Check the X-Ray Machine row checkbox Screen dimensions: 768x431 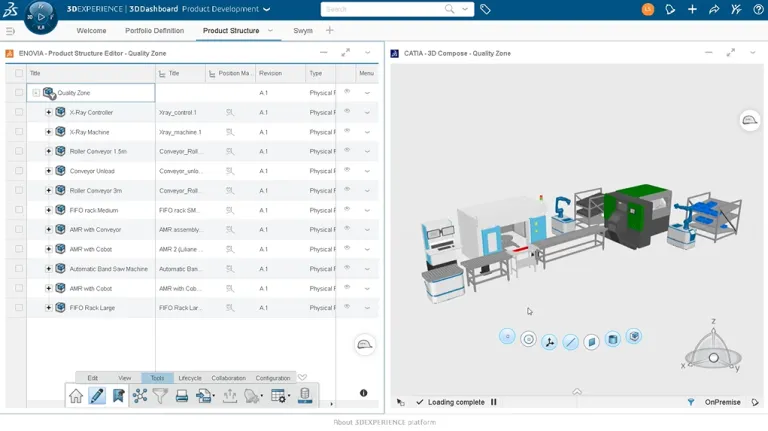(19, 132)
